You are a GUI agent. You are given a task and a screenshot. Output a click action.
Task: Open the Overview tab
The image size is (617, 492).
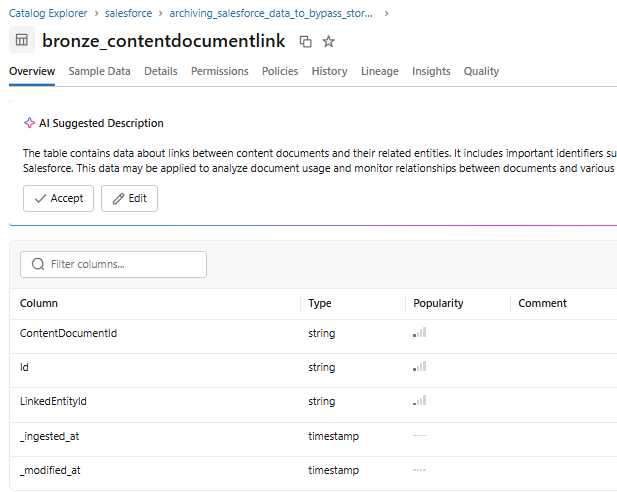[32, 71]
